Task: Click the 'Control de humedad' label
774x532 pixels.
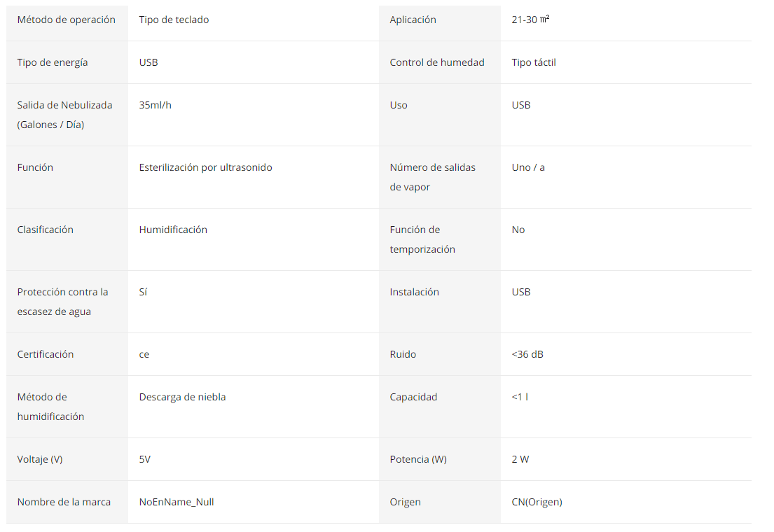Action: (x=437, y=63)
